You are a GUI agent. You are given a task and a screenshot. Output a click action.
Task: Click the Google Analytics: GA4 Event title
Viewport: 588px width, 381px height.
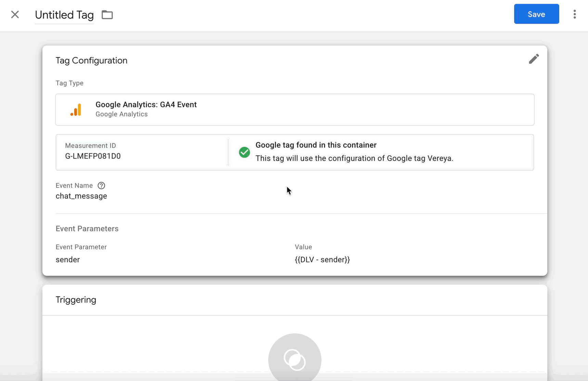(x=146, y=105)
